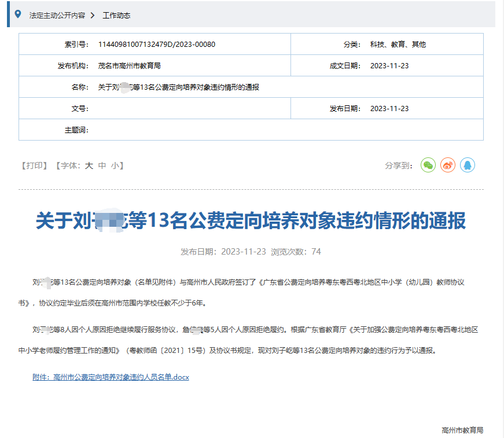Set font size to 中

[102, 165]
